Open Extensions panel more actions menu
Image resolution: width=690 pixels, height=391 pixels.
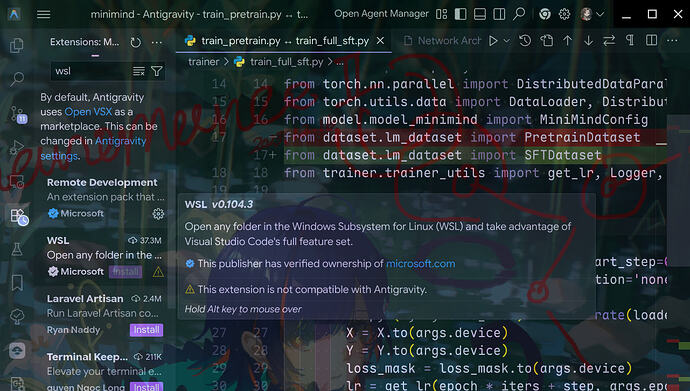(157, 42)
